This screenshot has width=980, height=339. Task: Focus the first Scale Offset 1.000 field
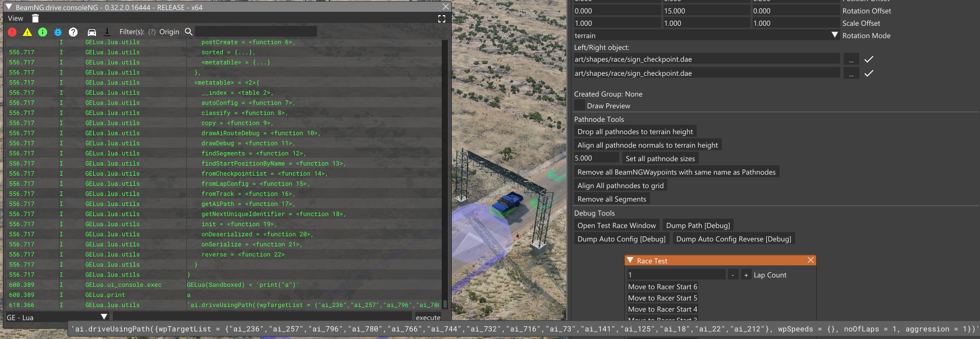(x=617, y=23)
